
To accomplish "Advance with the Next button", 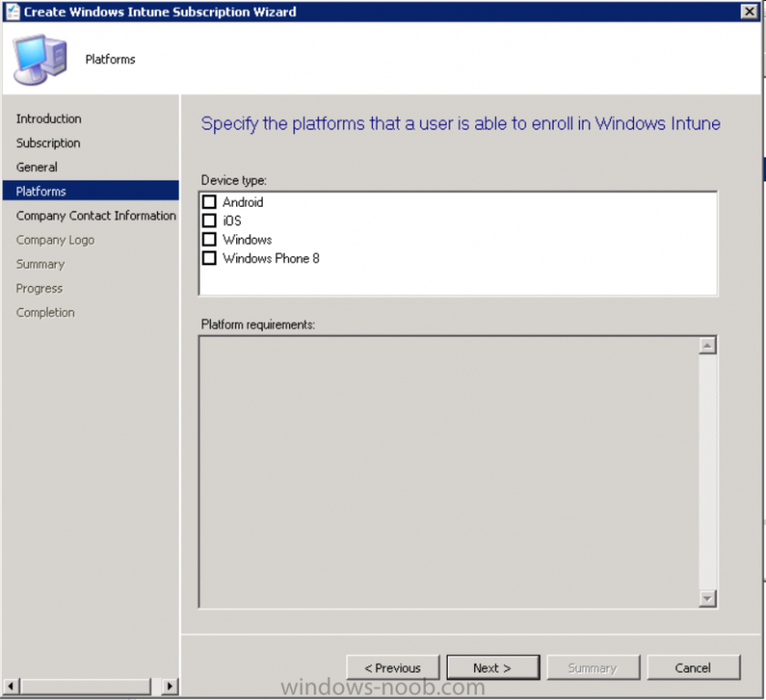I will [x=493, y=667].
